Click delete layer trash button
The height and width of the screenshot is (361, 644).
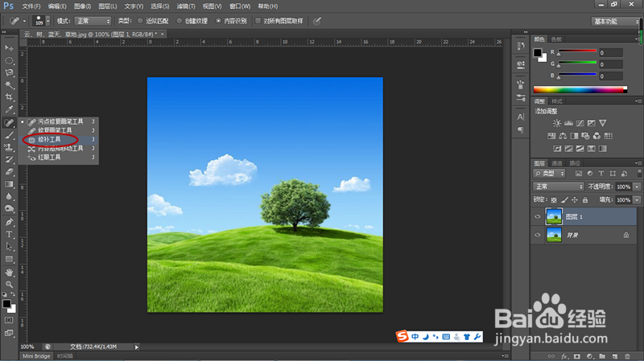click(x=627, y=356)
